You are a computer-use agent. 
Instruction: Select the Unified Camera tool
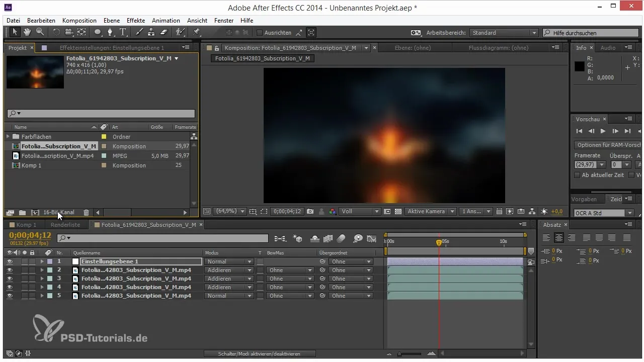(69, 32)
